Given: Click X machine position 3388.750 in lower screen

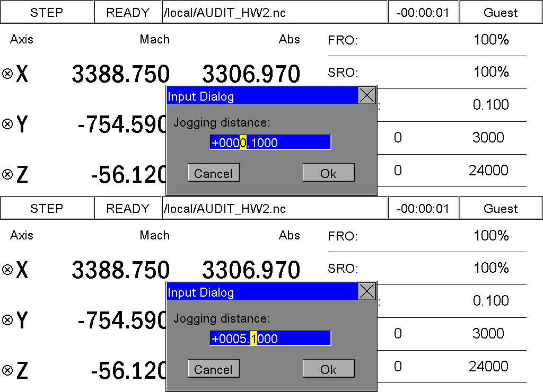Looking at the screenshot, I should (x=120, y=270).
